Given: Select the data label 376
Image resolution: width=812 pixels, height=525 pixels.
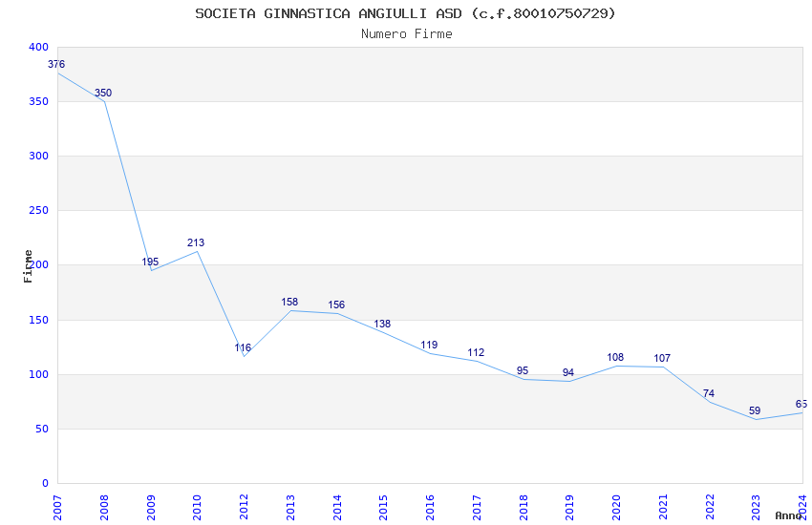Looking at the screenshot, I should pos(56,64).
